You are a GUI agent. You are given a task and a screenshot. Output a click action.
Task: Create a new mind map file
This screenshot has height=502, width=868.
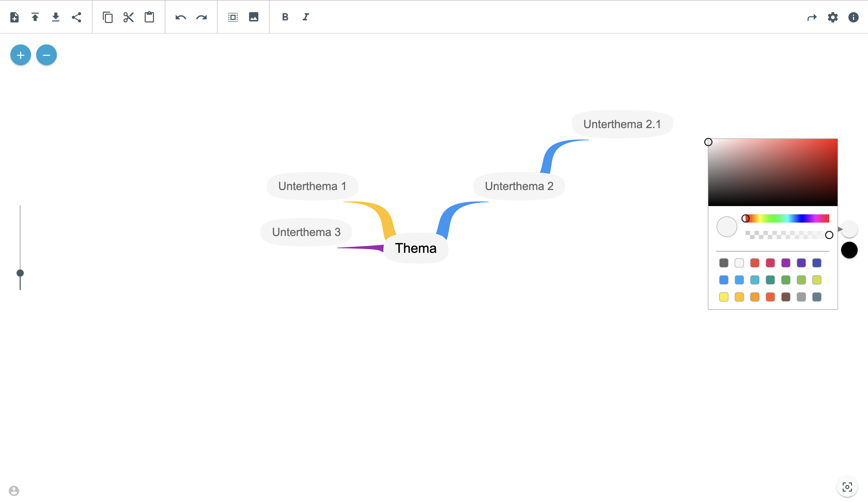(14, 17)
